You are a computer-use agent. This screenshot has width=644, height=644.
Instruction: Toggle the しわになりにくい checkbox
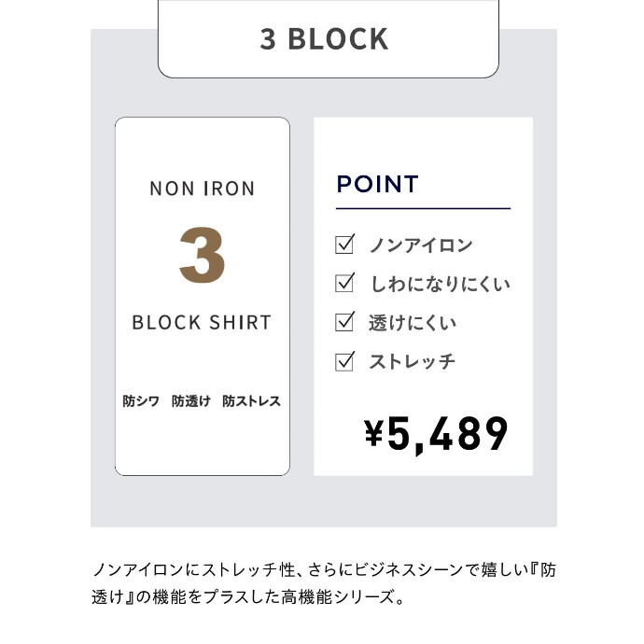click(345, 283)
